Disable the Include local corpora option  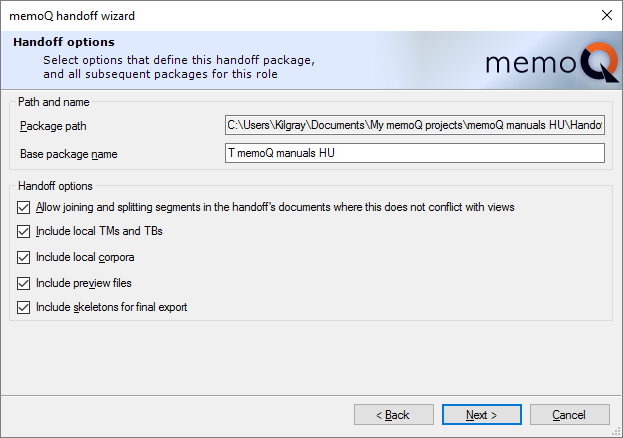pyautogui.click(x=24, y=257)
